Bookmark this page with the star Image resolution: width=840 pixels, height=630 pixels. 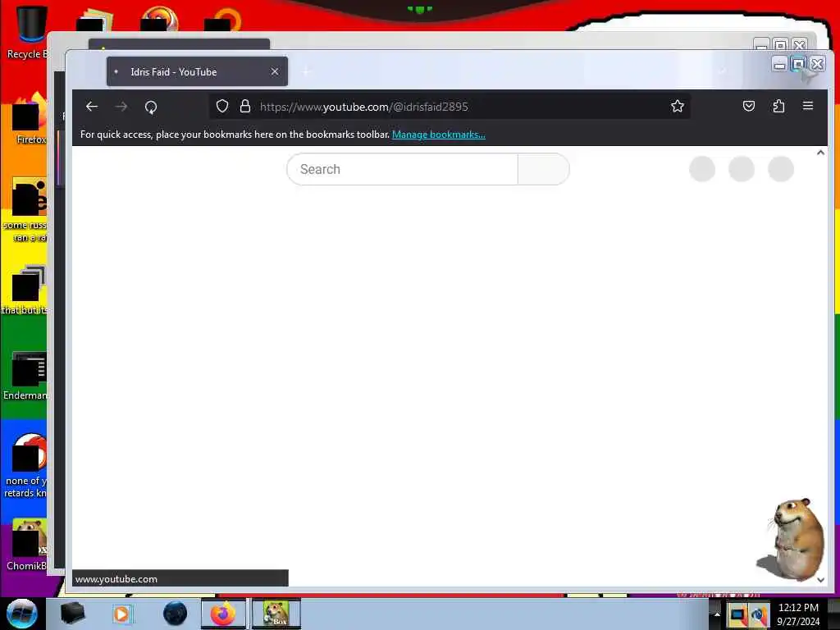click(677, 106)
